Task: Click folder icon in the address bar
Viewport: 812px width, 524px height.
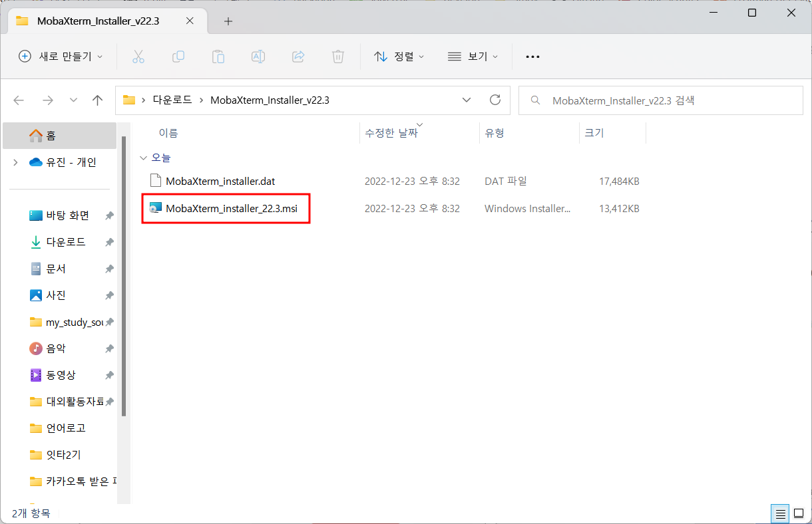Action: (129, 100)
